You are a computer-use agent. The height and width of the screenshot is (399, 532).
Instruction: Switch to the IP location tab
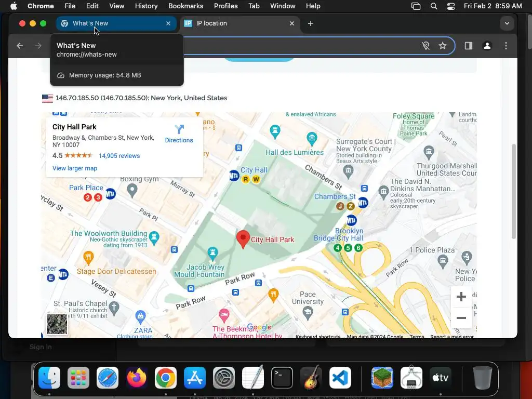coord(239,23)
